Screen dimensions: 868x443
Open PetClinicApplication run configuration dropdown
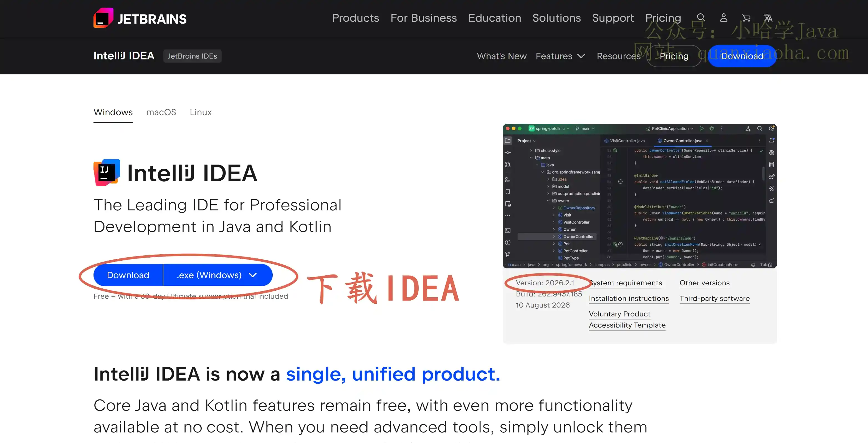(x=670, y=129)
